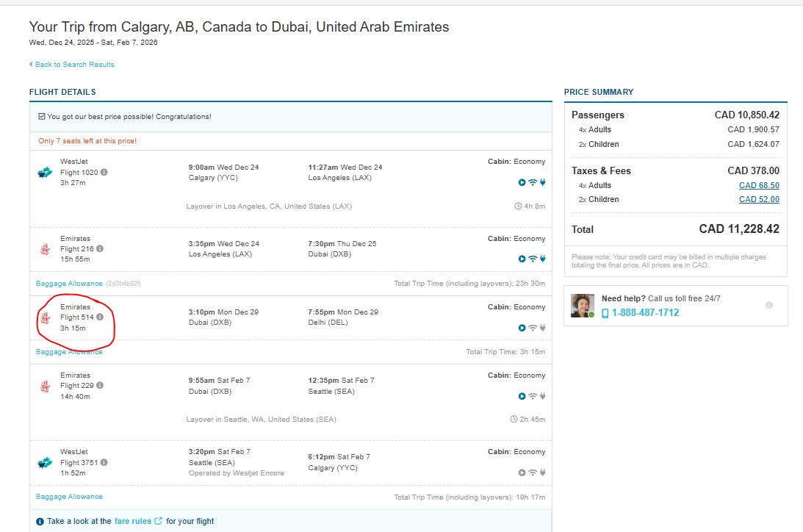Open Baggage Allowance for 23h 30m trip
Viewport: 803px width, 532px height.
(x=69, y=284)
